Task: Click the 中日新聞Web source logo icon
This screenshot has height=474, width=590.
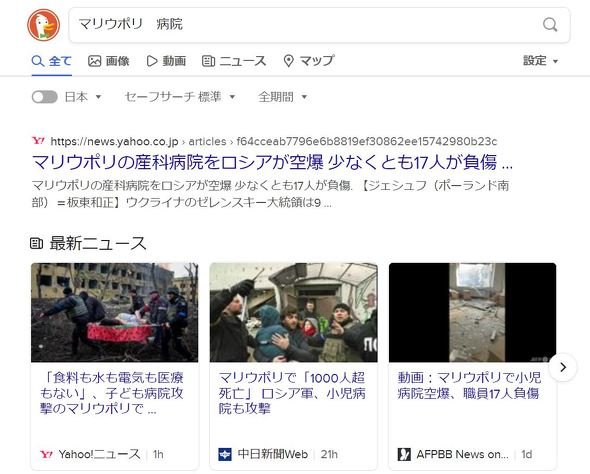Action: click(x=225, y=454)
